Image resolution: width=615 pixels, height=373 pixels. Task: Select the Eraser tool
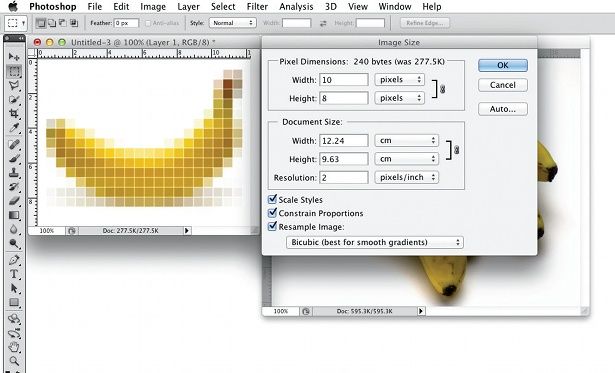(x=14, y=201)
